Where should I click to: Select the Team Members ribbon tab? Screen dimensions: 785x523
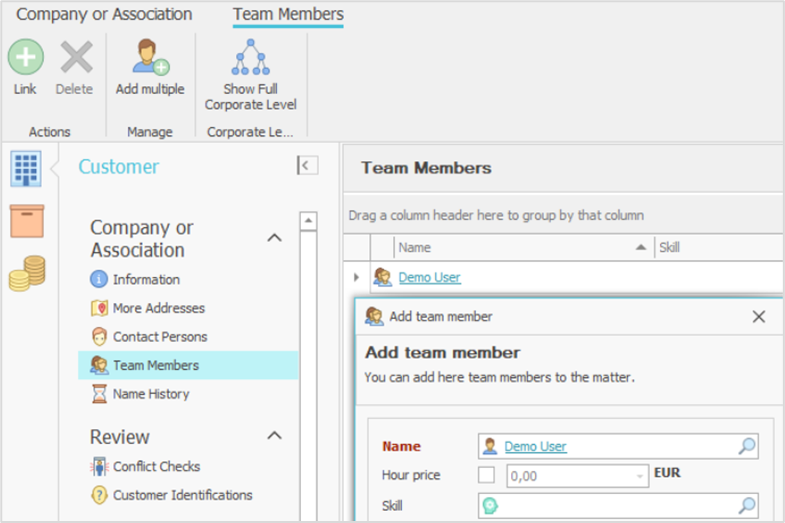pyautogui.click(x=288, y=14)
